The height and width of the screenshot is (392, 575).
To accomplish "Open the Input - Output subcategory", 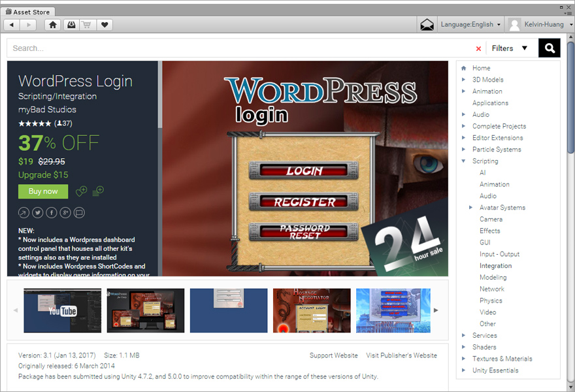I will (499, 254).
